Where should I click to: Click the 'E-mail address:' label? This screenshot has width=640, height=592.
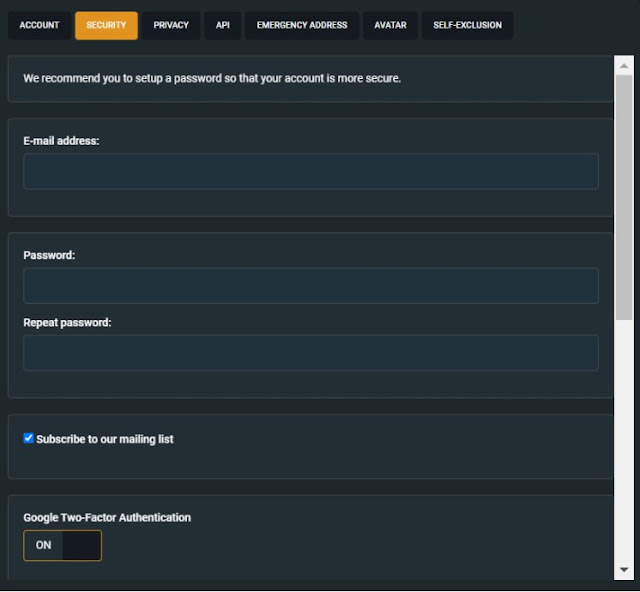pos(61,141)
